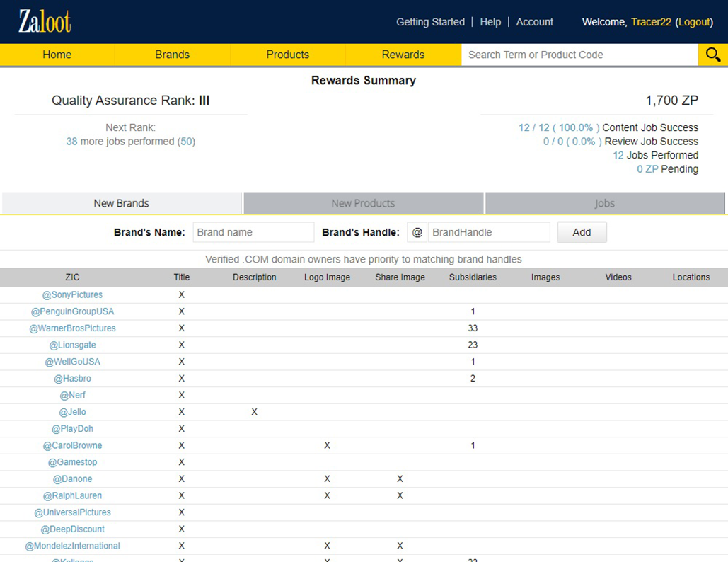This screenshot has width=728, height=562.
Task: Open the @Nerf brand link
Action: 72,395
